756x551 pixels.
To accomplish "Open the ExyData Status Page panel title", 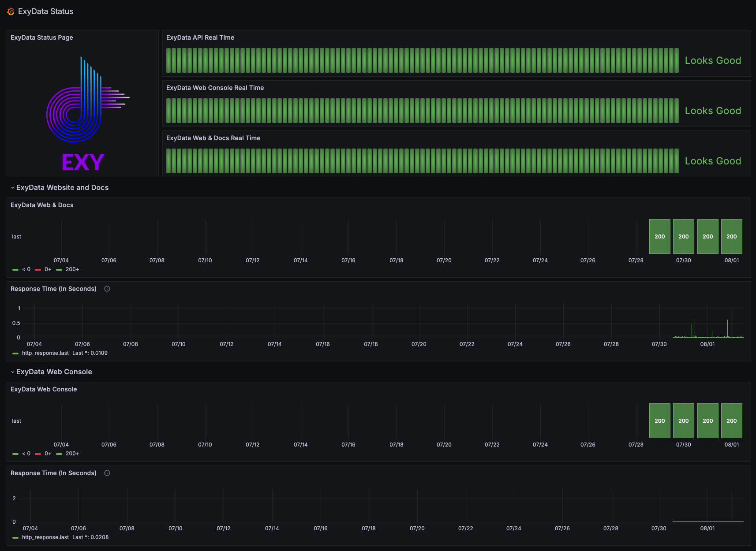I will 42,37.
